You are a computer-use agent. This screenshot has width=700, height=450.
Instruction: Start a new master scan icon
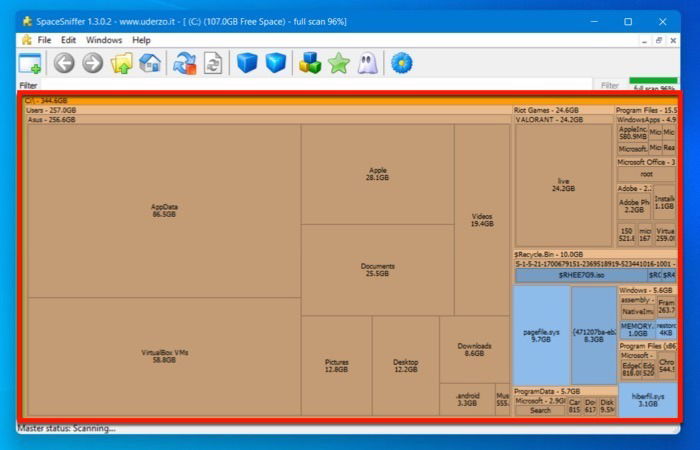184,63
